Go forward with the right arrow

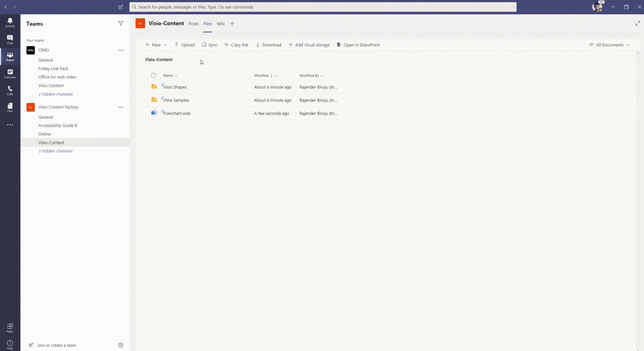tap(14, 7)
